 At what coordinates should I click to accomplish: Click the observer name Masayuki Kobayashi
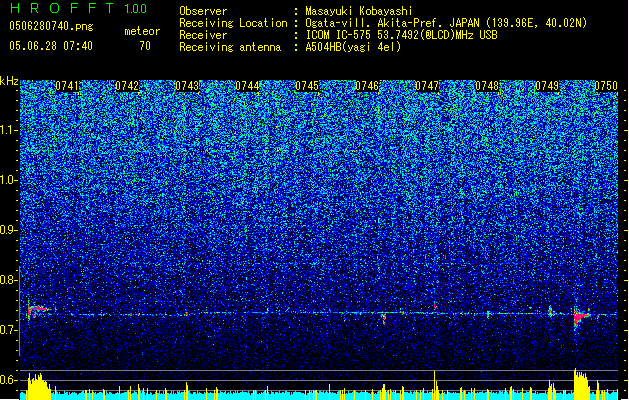pos(358,11)
